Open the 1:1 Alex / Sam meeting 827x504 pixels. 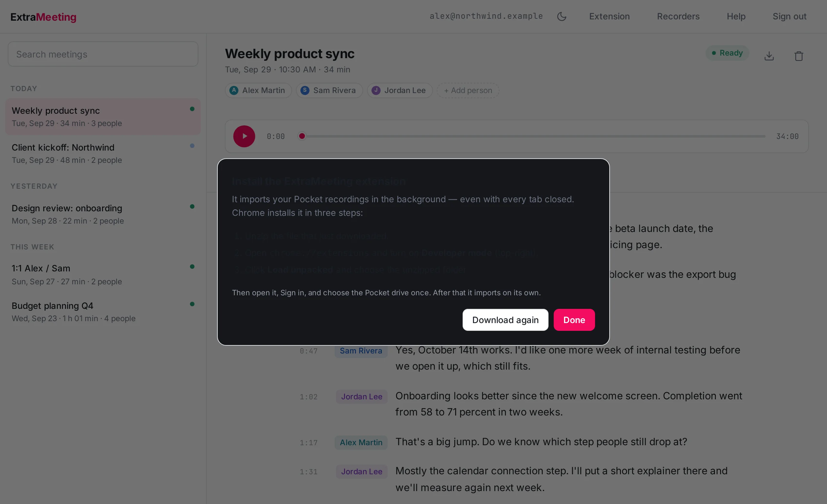click(103, 275)
